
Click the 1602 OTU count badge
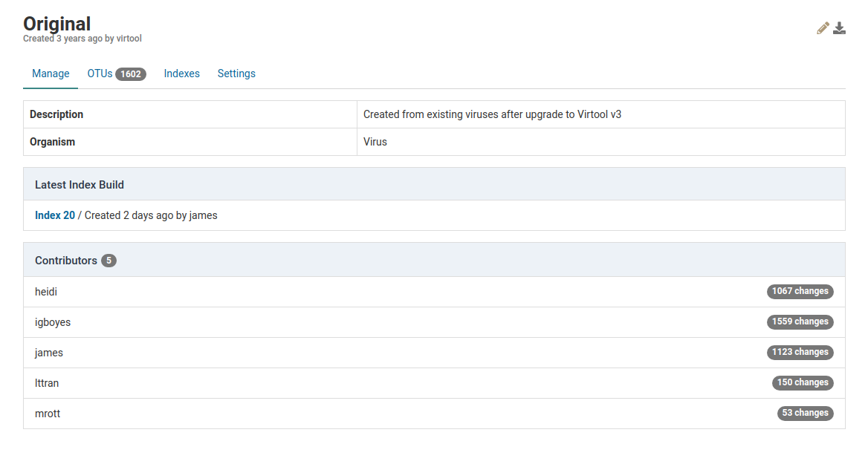[x=131, y=74]
